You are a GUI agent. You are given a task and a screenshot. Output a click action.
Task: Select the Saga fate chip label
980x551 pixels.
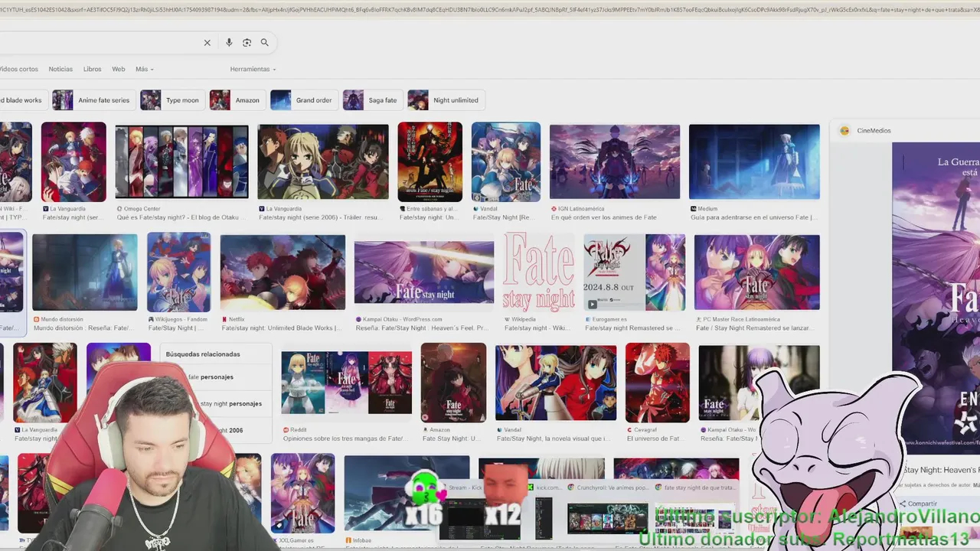click(383, 100)
